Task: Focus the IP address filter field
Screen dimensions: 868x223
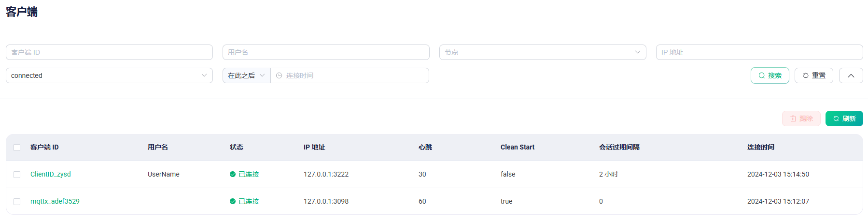Action: (x=759, y=52)
